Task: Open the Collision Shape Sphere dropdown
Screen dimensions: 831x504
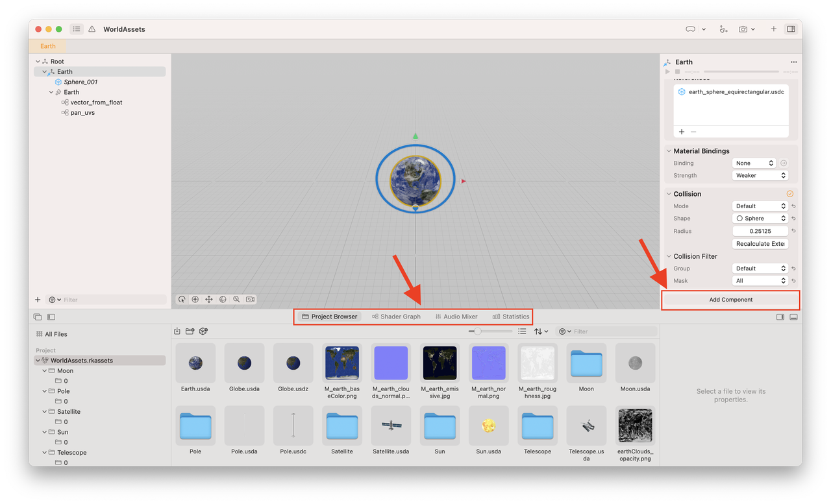Action: point(760,219)
